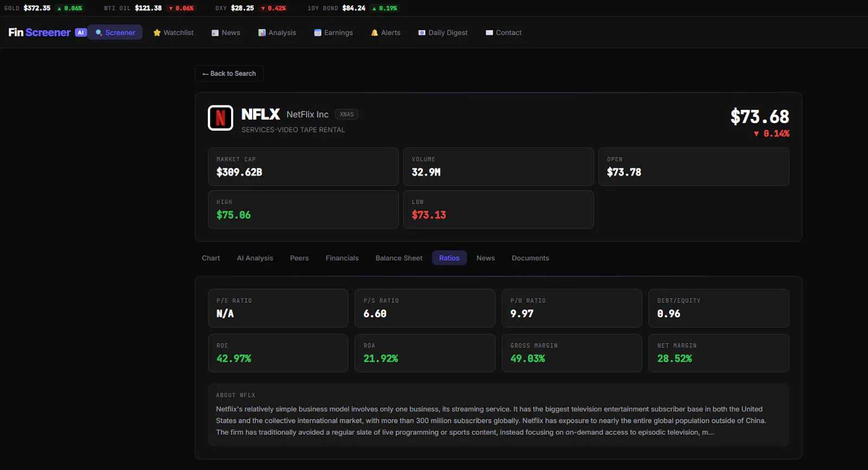Switch to the Documents tab
This screenshot has width=868, height=470.
(531, 258)
